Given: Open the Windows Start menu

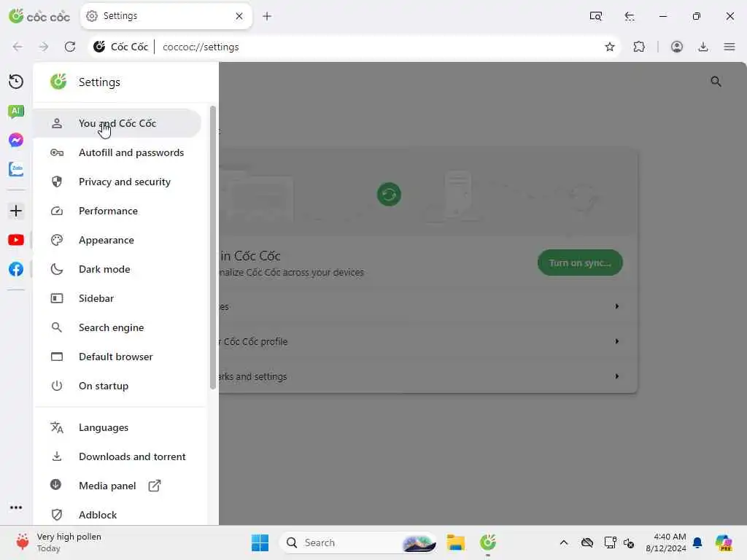Looking at the screenshot, I should coord(260,542).
